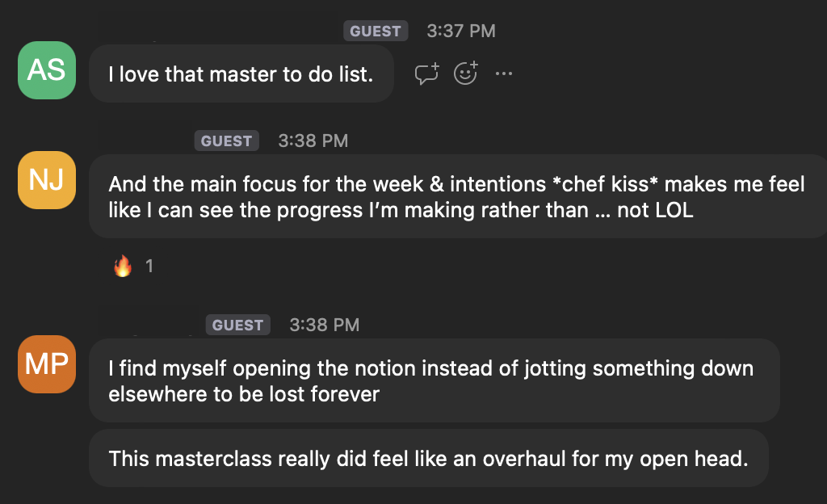Click the 3:37 PM timestamp
Screen dimensions: 827x504
point(461,31)
